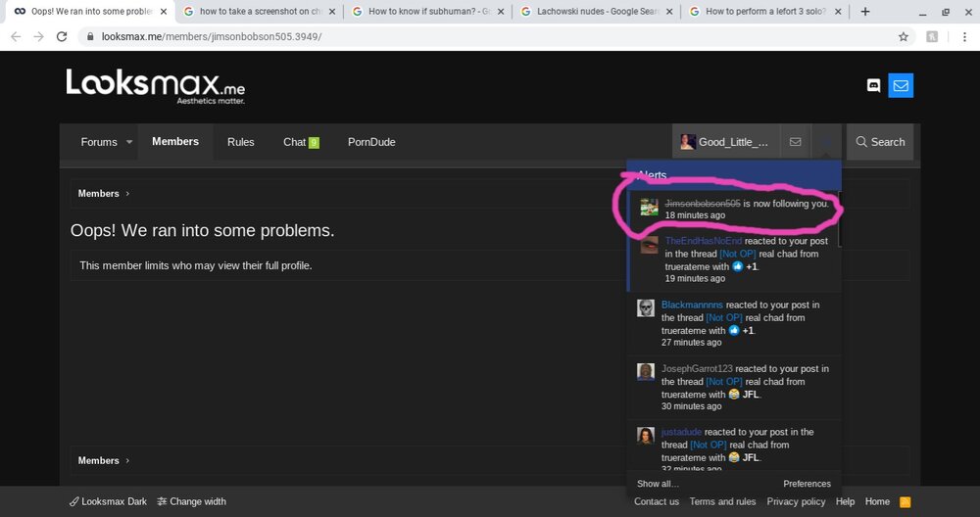Open the Chat navigation tab
This screenshot has width=980, height=517.
pyautogui.click(x=294, y=142)
